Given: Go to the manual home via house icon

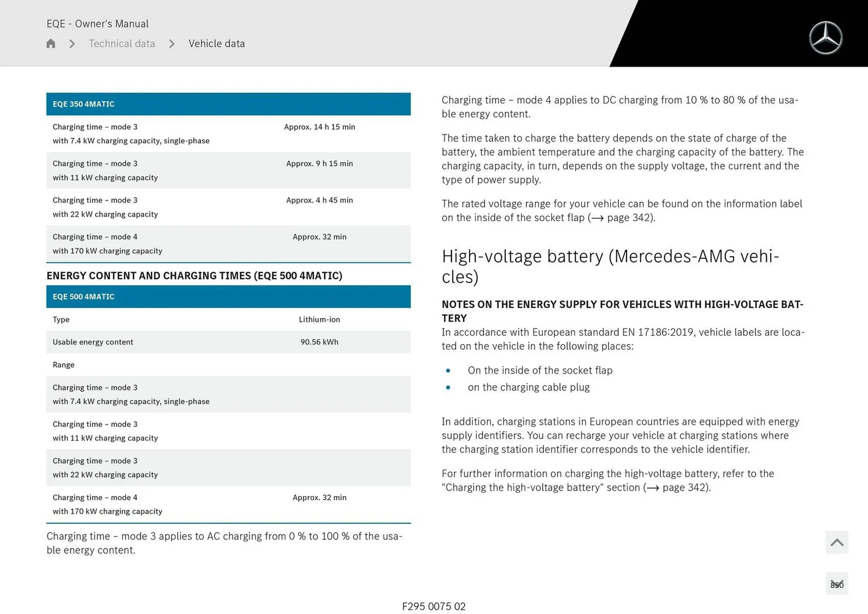Looking at the screenshot, I should [x=51, y=43].
